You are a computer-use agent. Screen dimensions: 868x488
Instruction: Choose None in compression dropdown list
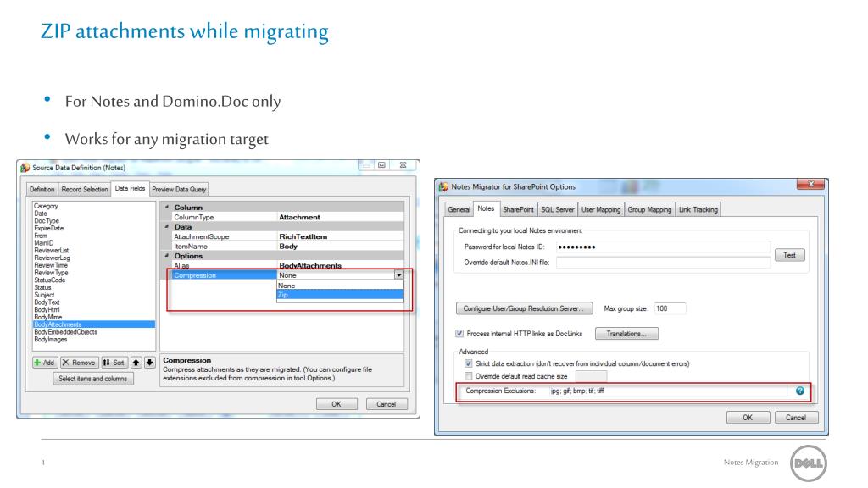coord(340,286)
